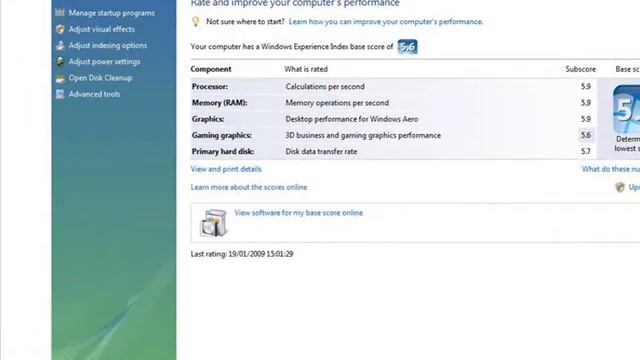Select the Memory (RAM) row label
640x360 pixels.
[220, 103]
